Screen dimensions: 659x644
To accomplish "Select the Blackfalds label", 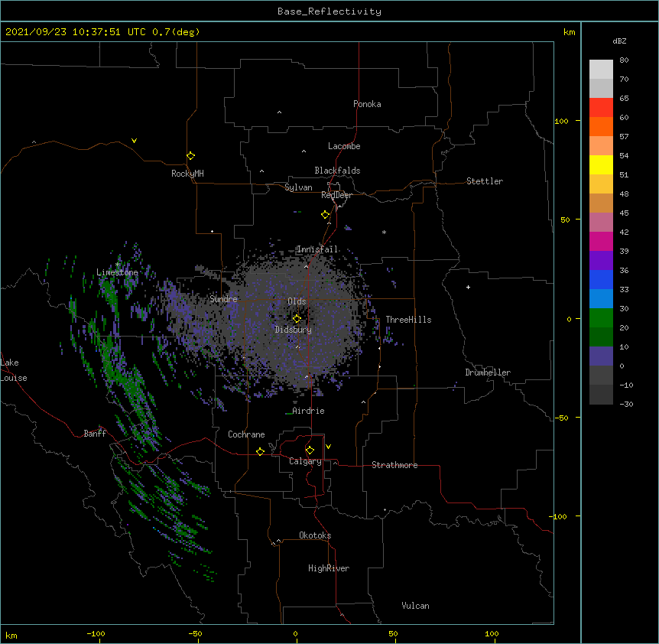I will [337, 171].
